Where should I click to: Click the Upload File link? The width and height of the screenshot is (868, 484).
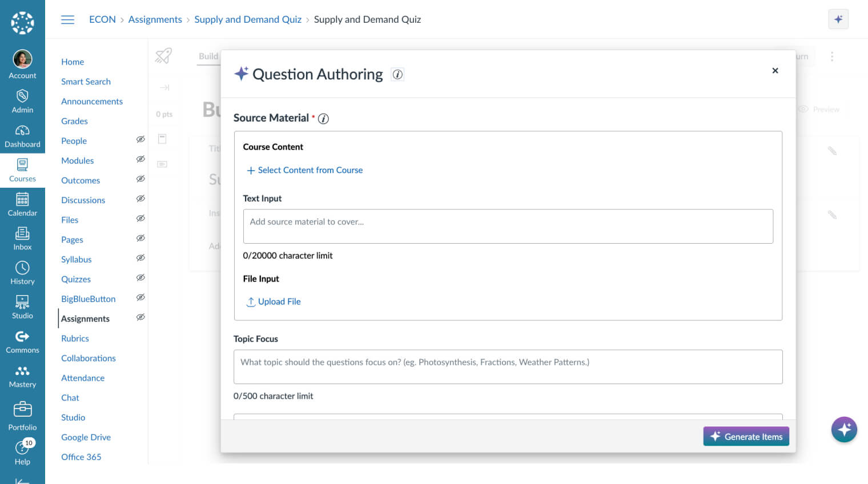click(x=274, y=301)
